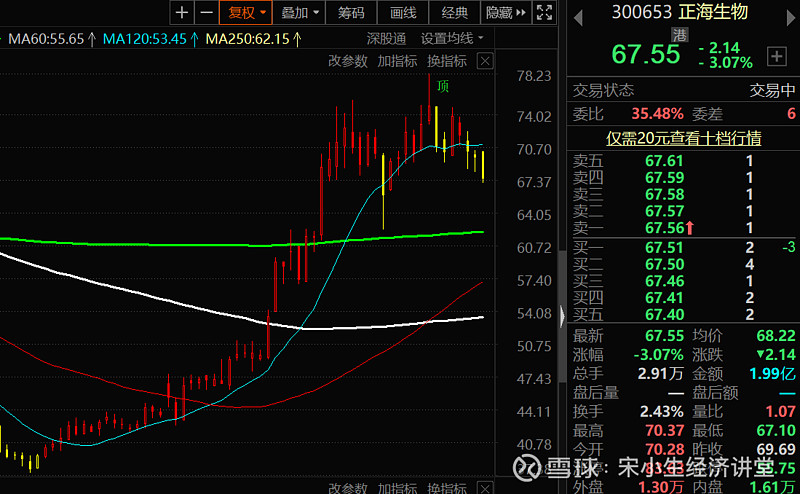Select 买二 price 67.50
This screenshot has width=800, height=494.
coord(664,264)
